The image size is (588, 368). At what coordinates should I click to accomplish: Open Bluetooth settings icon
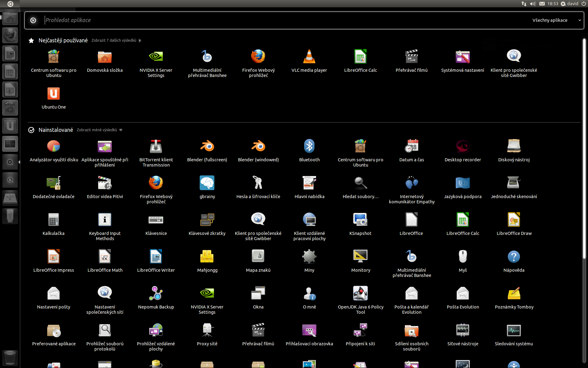309,150
